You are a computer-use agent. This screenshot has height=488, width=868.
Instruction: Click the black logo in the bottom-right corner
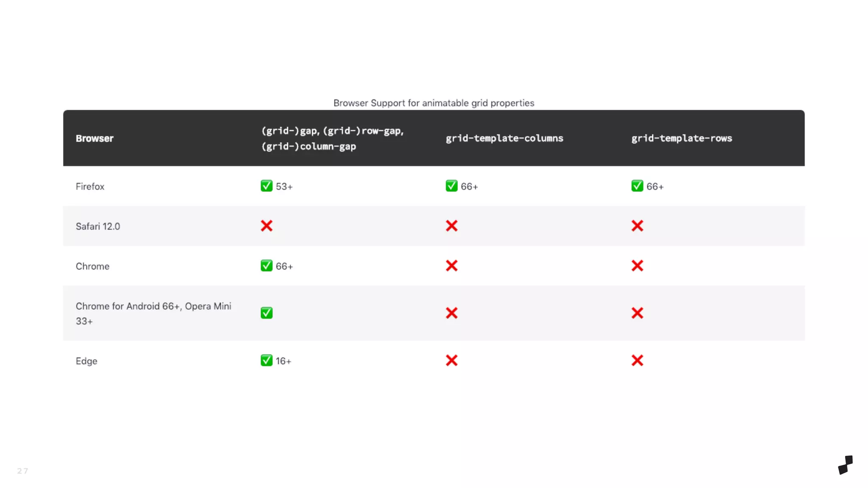[845, 465]
